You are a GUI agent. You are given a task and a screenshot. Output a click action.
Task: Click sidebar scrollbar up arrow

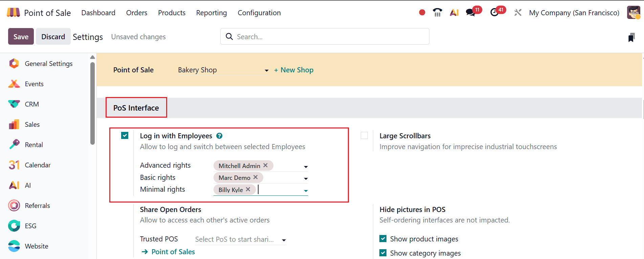[x=92, y=57]
